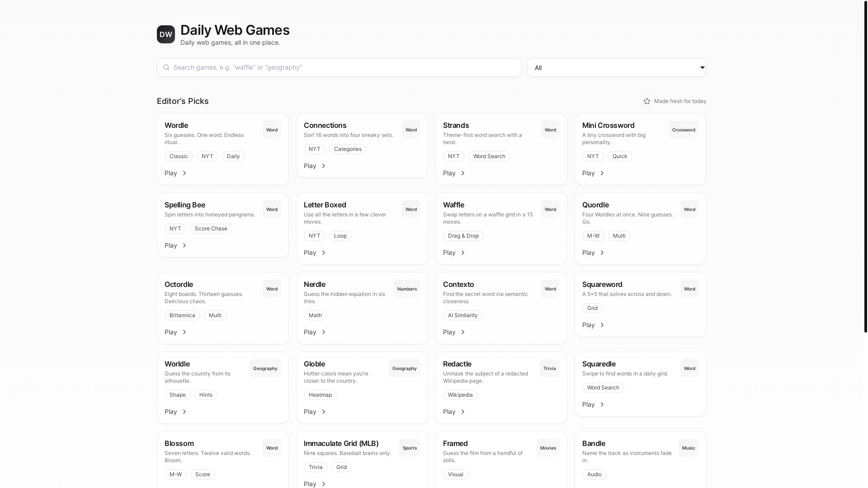This screenshot has width=868, height=488.
Task: Click the Editor's Picks heading
Action: [x=183, y=101]
